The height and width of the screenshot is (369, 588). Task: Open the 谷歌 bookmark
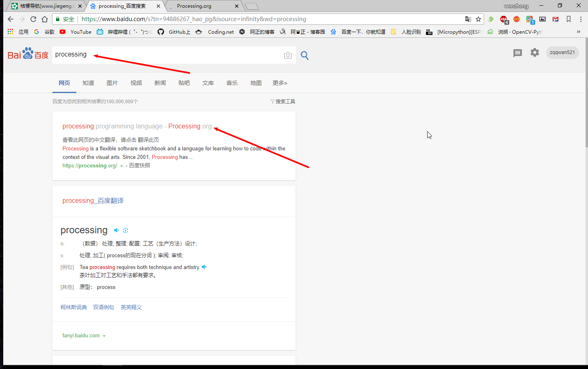pos(44,32)
